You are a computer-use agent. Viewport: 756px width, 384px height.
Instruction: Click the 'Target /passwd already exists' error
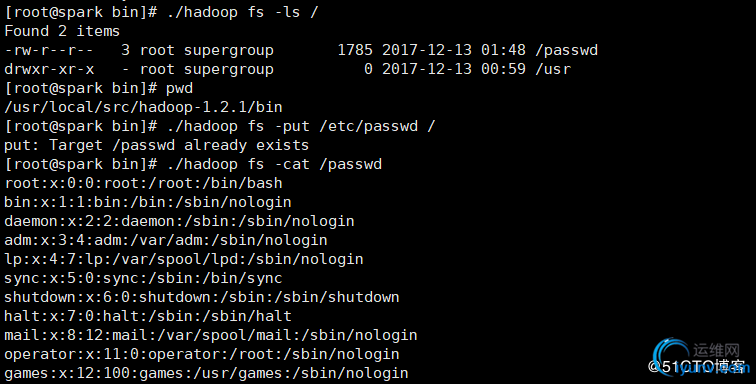(179, 145)
